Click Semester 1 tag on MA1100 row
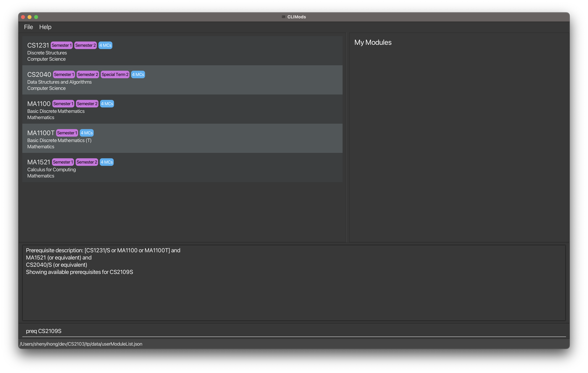This screenshot has width=588, height=373. [x=63, y=104]
